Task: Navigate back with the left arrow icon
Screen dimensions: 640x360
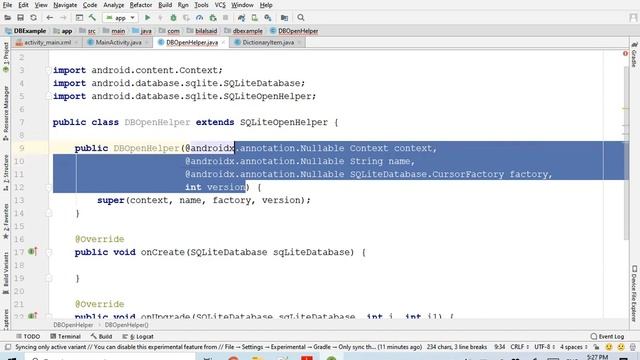Action: (x=50, y=18)
